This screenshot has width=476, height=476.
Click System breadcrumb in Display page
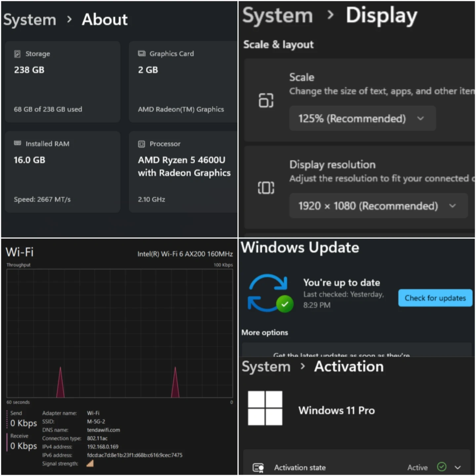[278, 16]
